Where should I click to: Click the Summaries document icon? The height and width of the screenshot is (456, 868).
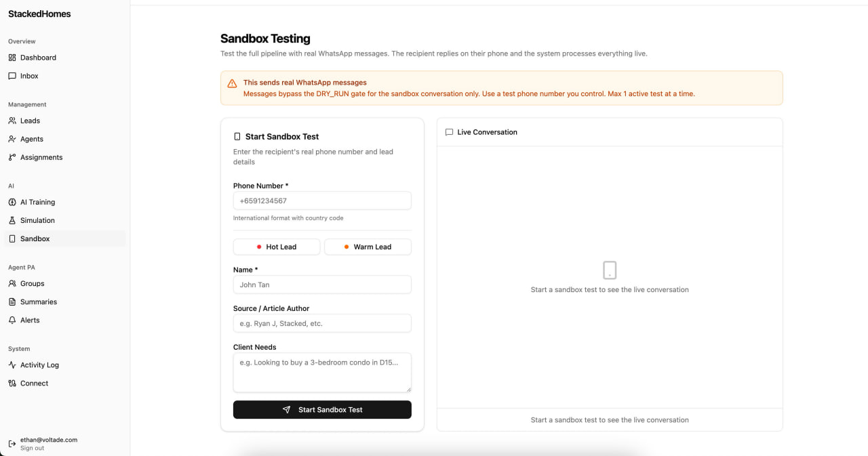click(12, 302)
